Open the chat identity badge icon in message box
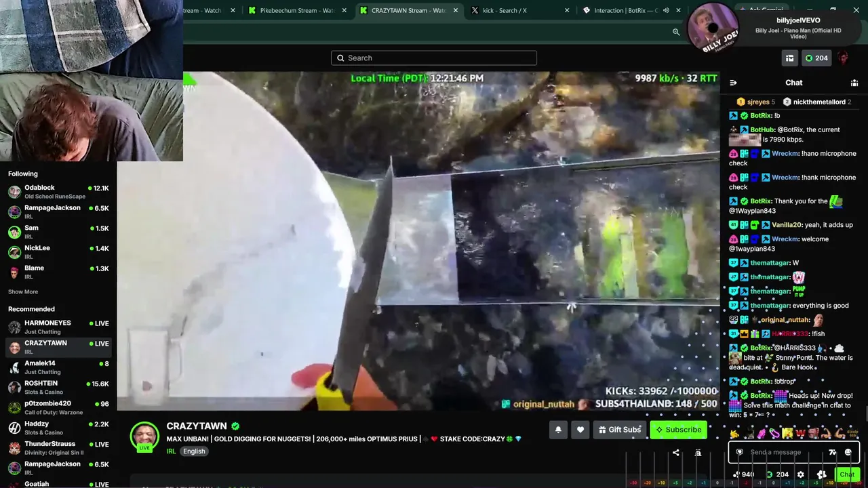This screenshot has width=868, height=488. pos(740,452)
